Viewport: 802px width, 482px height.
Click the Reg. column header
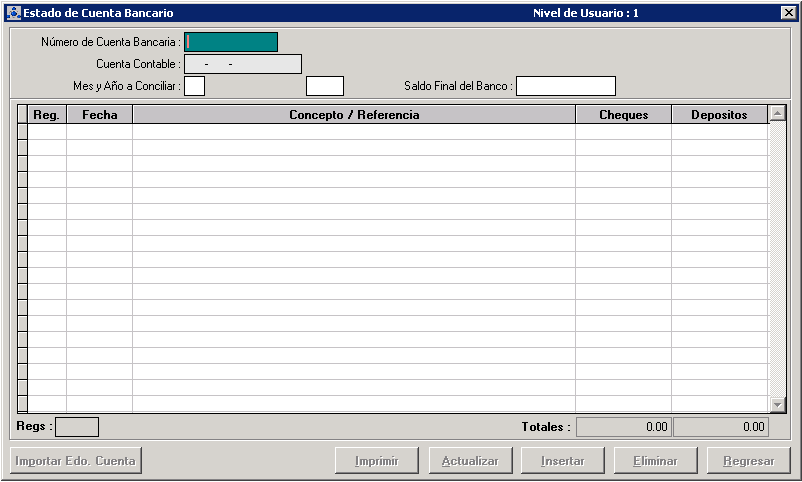[47, 115]
